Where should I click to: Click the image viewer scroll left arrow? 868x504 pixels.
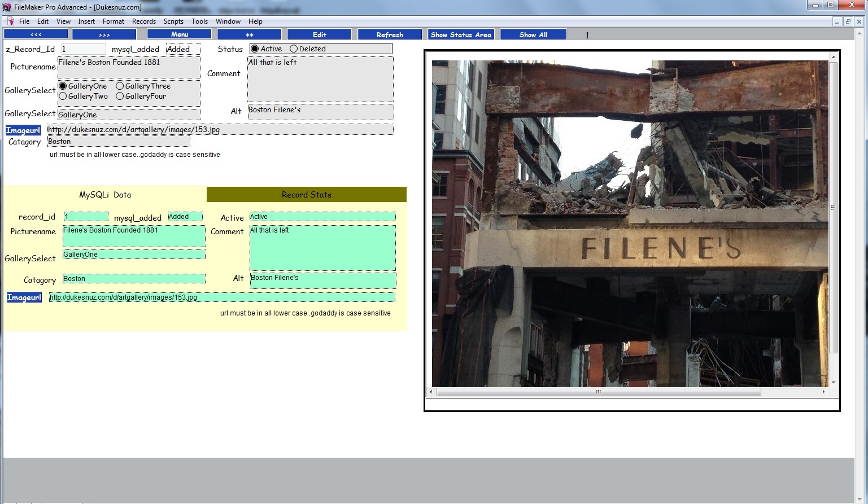tap(431, 392)
